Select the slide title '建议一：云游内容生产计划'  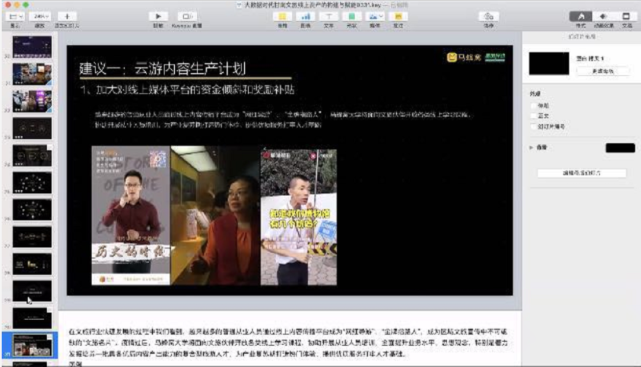tap(163, 68)
